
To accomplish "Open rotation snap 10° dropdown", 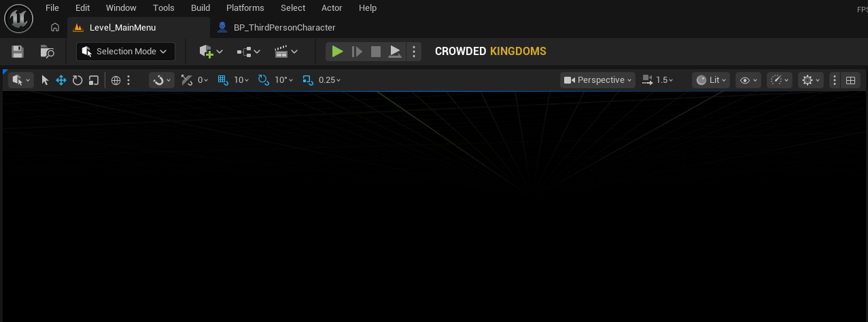I will click(284, 80).
